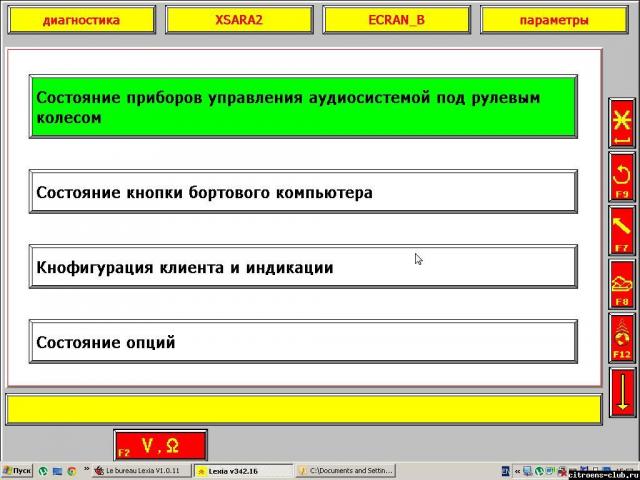
Task: Open 'Состояние кнопки бортового компьютера' item
Action: [303, 192]
